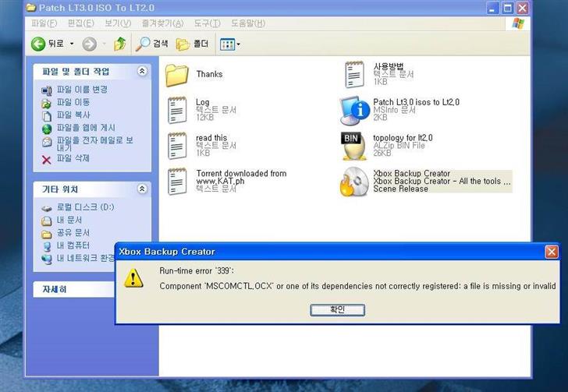Click the publish to web globe icon
This screenshot has width=568, height=392.
(47, 129)
